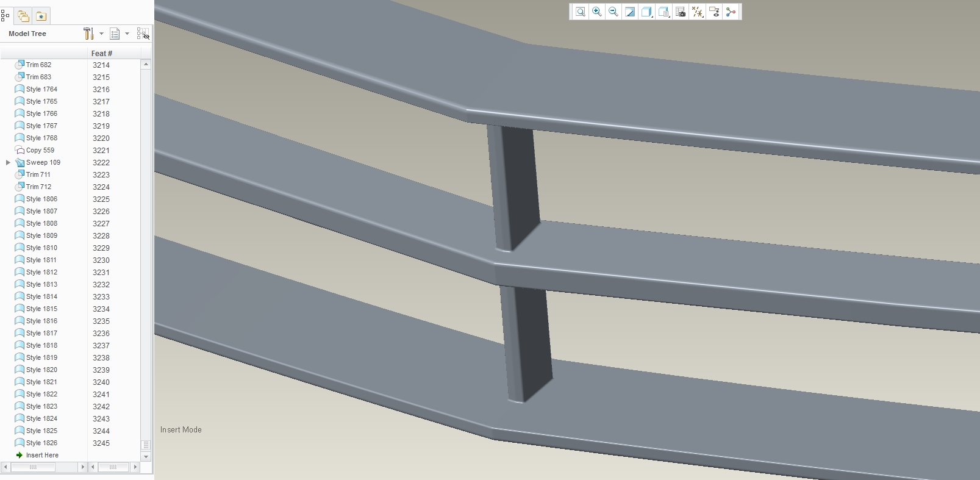Toggle the tree columns visibility icon
The image size is (980, 480).
click(143, 34)
